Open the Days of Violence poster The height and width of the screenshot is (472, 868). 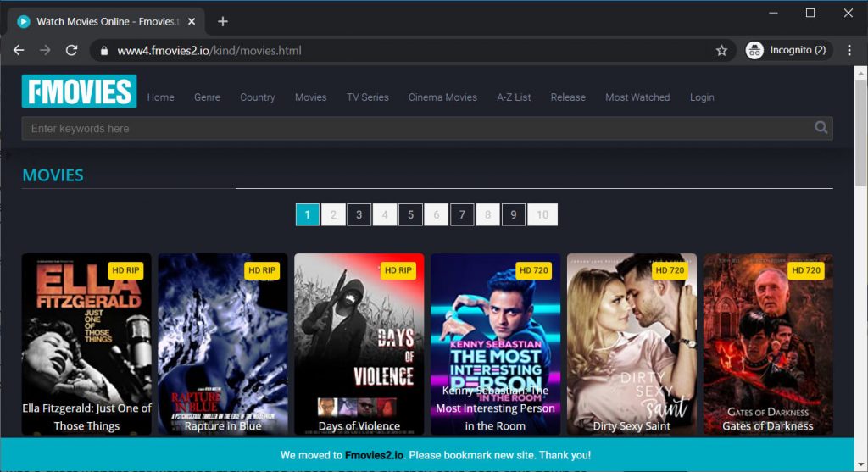pos(359,344)
